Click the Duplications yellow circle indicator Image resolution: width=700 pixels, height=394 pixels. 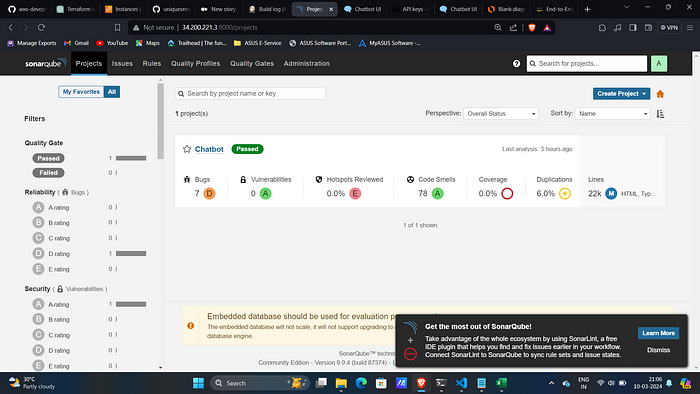pos(565,193)
